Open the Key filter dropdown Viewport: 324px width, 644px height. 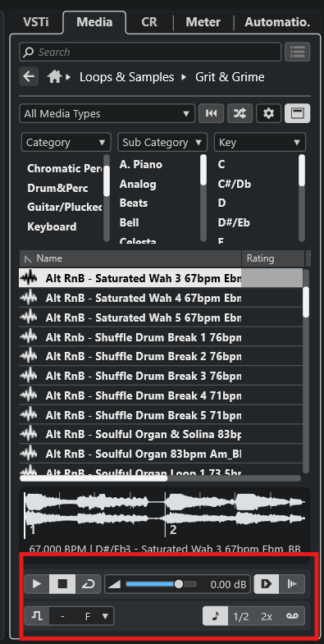[259, 143]
